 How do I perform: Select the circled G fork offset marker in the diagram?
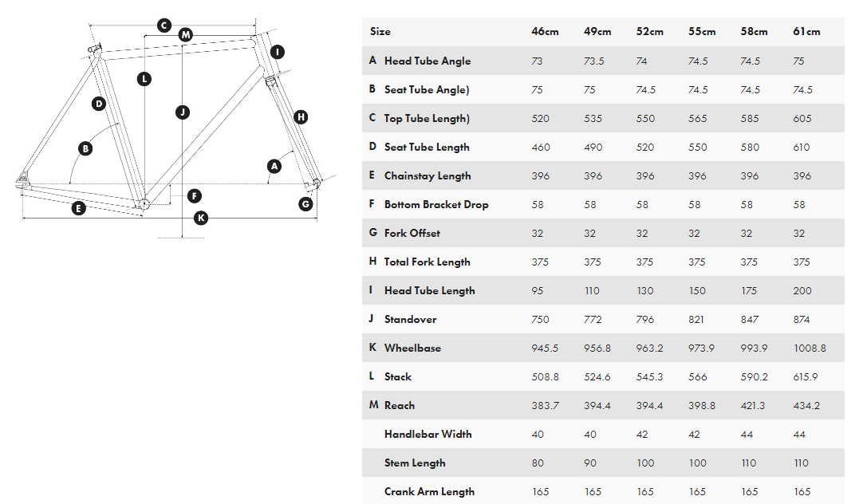[x=305, y=204]
